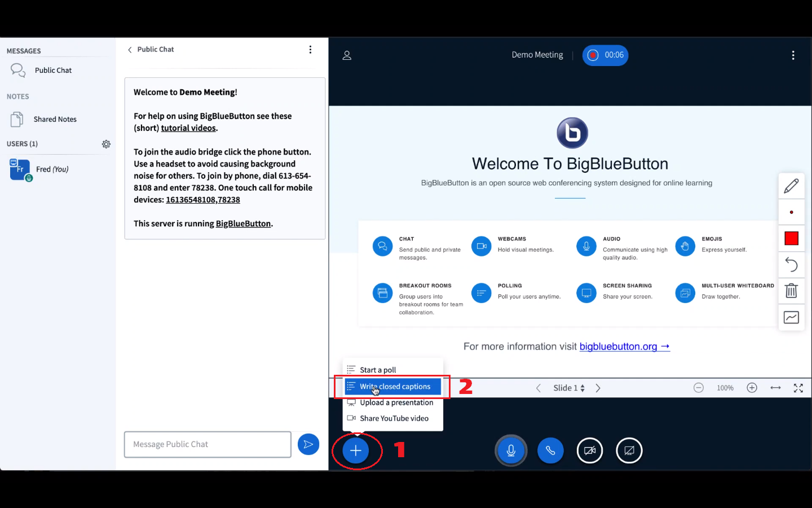Open the Slide 1 selector dropdown
The width and height of the screenshot is (812, 508).
568,388
